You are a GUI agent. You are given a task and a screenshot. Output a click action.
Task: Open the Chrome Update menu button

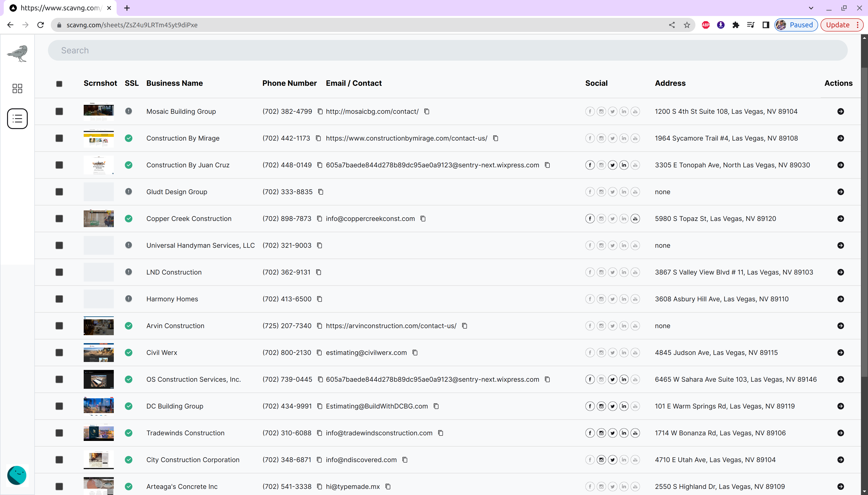[842, 25]
